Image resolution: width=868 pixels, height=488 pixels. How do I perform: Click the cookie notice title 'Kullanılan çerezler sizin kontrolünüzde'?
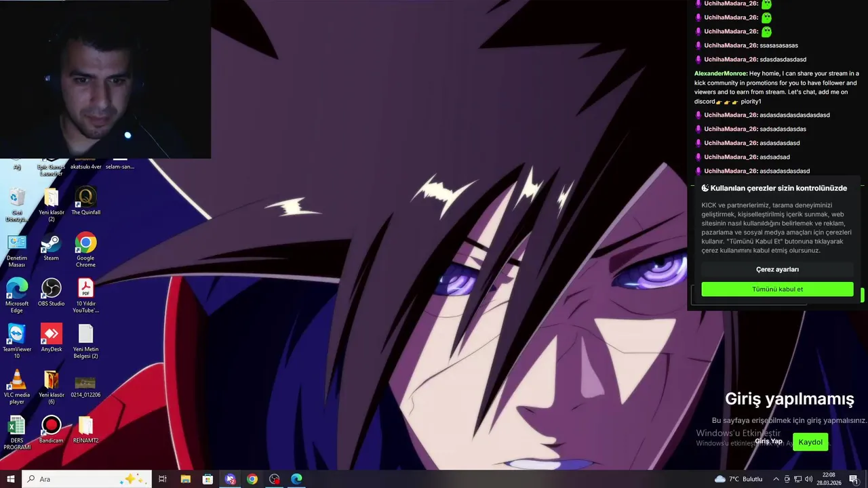(778, 188)
